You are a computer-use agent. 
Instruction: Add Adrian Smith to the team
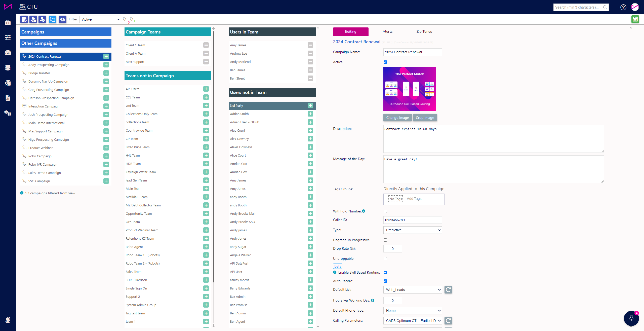tap(310, 114)
